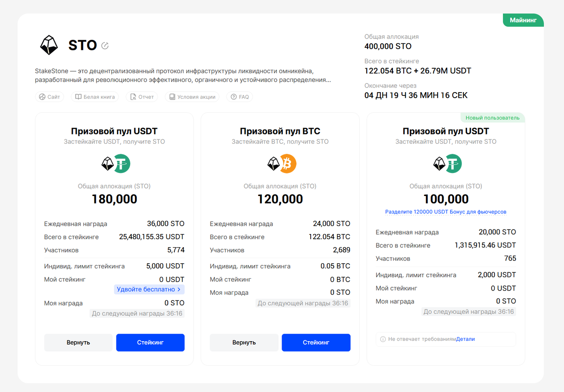This screenshot has height=392, width=564.
Task: Click Вернуть in the 180,000 USDT pool
Action: pyautogui.click(x=78, y=343)
